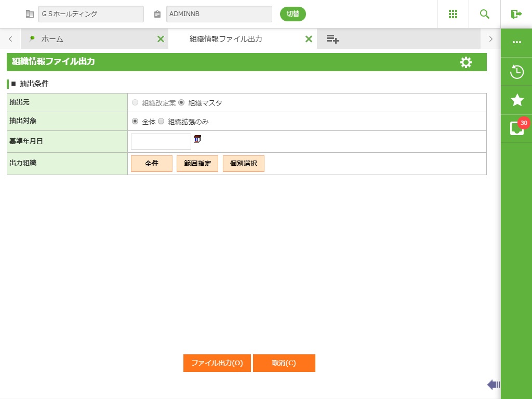
Task: Open the calendar picker for 基準年月日
Action: coord(197,139)
